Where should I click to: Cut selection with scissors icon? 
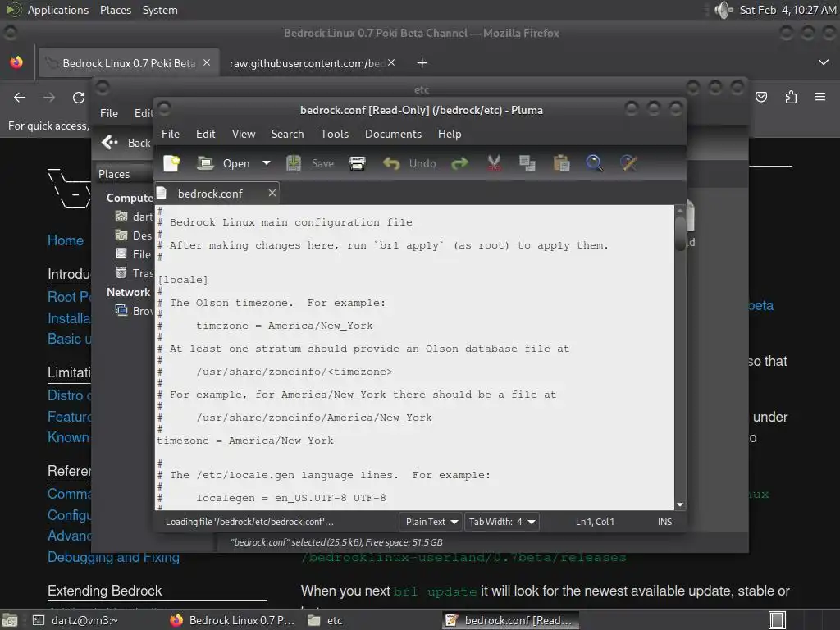pos(494,163)
